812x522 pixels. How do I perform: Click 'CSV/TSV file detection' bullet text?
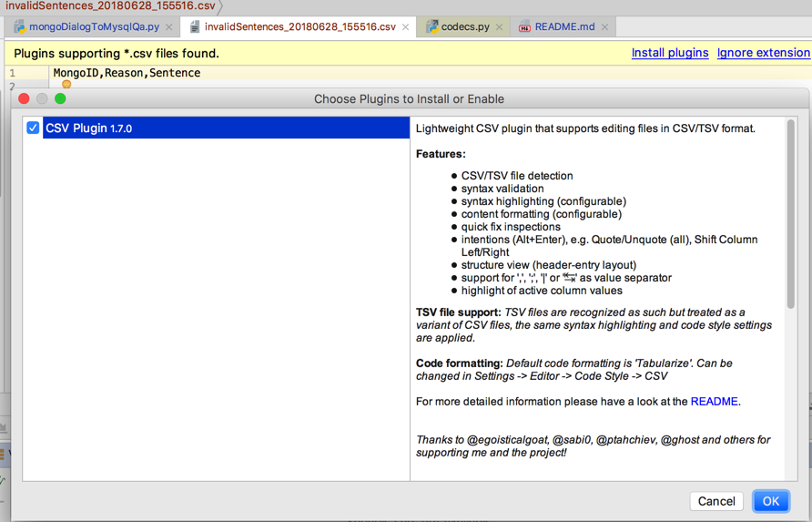517,176
